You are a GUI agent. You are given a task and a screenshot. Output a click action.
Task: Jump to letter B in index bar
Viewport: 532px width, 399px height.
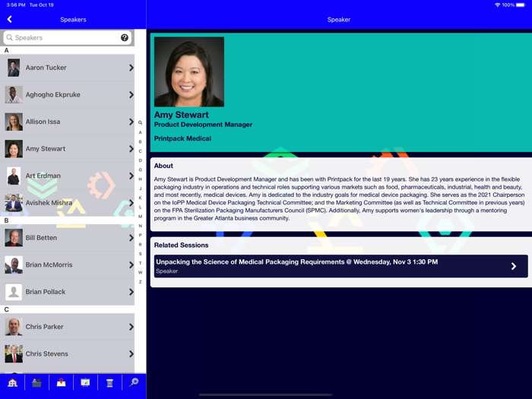tap(140, 142)
